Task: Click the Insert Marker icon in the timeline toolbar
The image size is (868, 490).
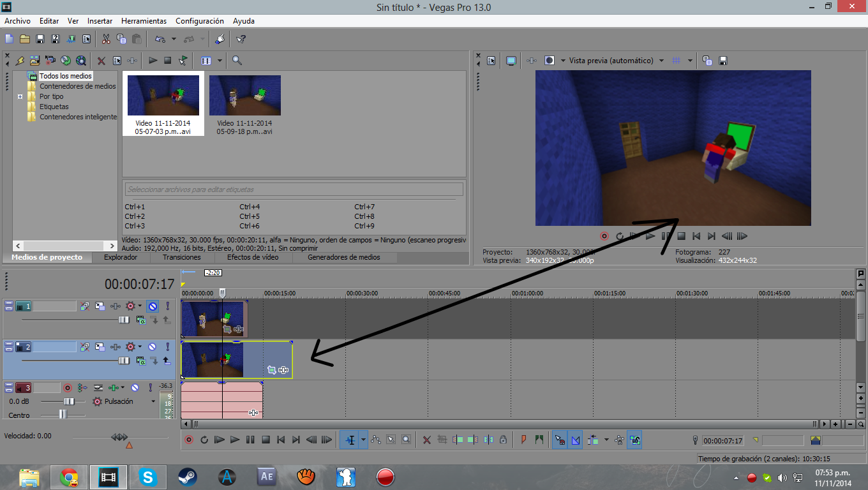Action: coord(524,440)
